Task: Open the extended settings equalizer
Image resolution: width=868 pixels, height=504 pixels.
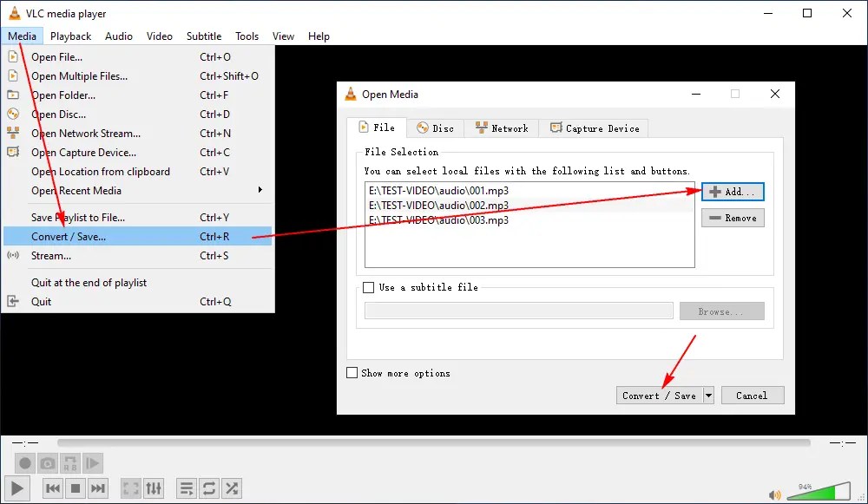Action: coord(154,488)
